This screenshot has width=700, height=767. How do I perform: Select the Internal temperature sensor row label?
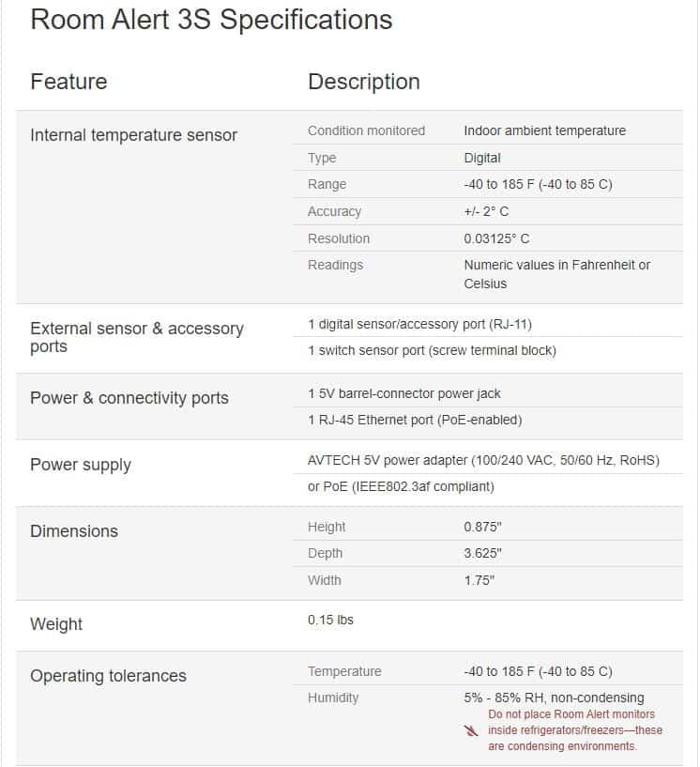click(133, 135)
